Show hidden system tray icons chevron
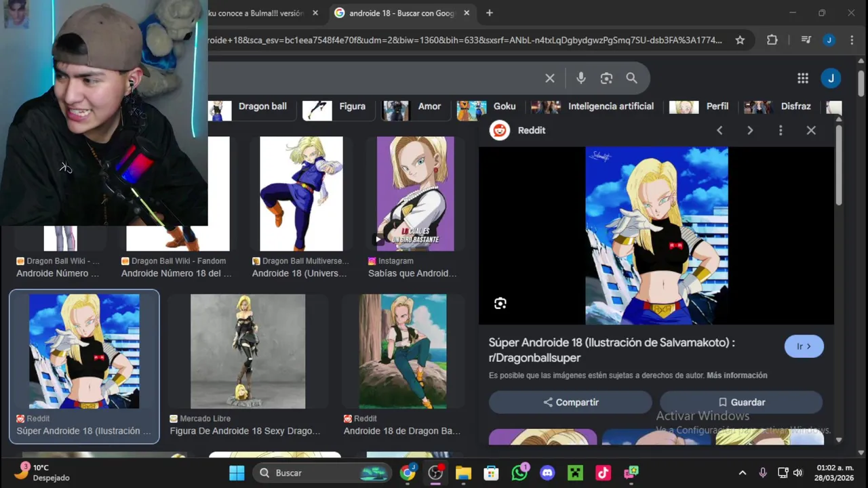This screenshot has width=868, height=488. pyautogui.click(x=742, y=472)
